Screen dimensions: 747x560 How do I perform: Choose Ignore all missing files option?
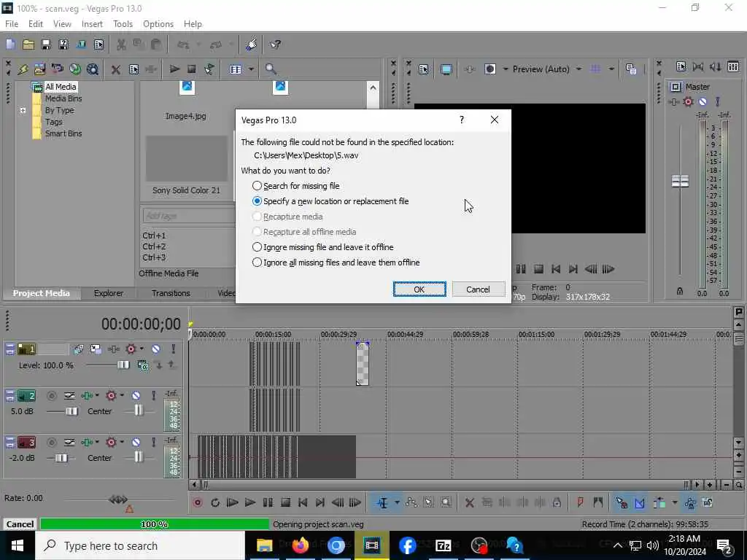coord(336,262)
